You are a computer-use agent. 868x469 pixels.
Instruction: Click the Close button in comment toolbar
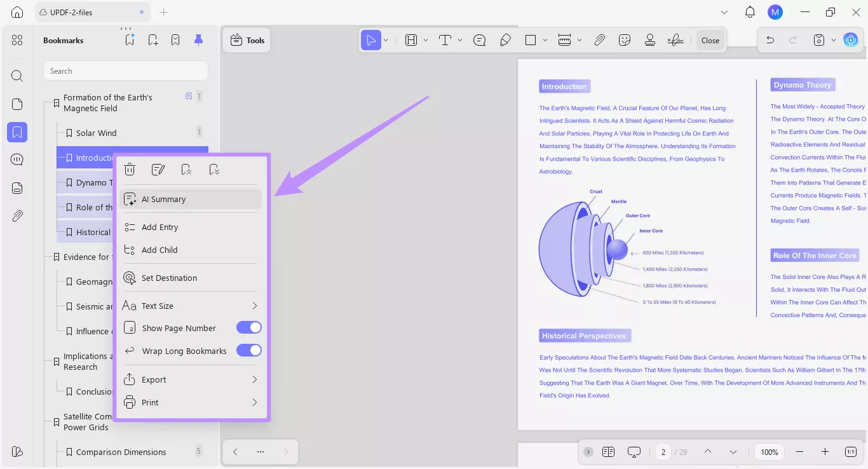[710, 40]
